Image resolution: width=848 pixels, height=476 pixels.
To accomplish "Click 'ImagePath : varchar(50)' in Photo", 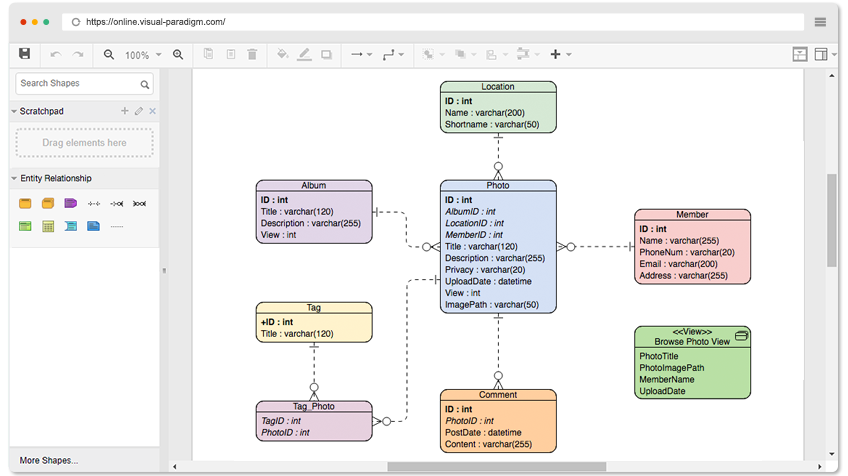I will coord(492,305).
